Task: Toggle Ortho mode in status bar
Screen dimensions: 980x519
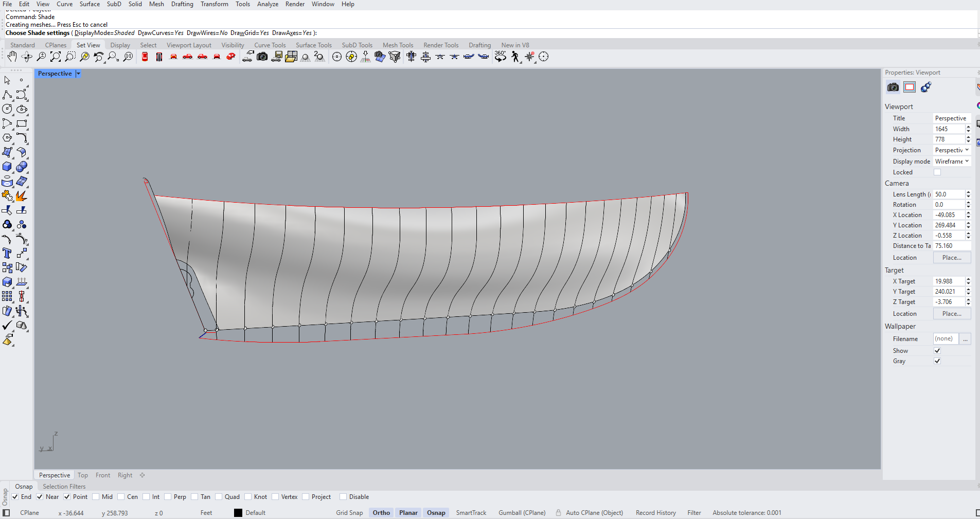Action: pos(381,513)
